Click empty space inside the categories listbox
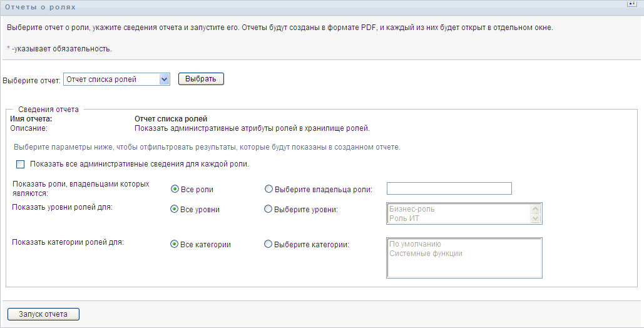Image resolution: width=644 pixels, height=328 pixels. [463, 267]
